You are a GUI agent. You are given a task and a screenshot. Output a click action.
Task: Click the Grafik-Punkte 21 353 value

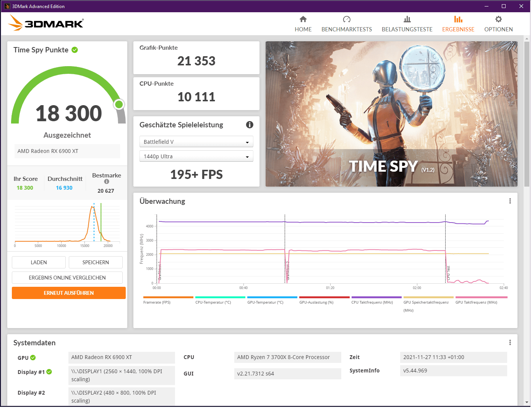[196, 61]
